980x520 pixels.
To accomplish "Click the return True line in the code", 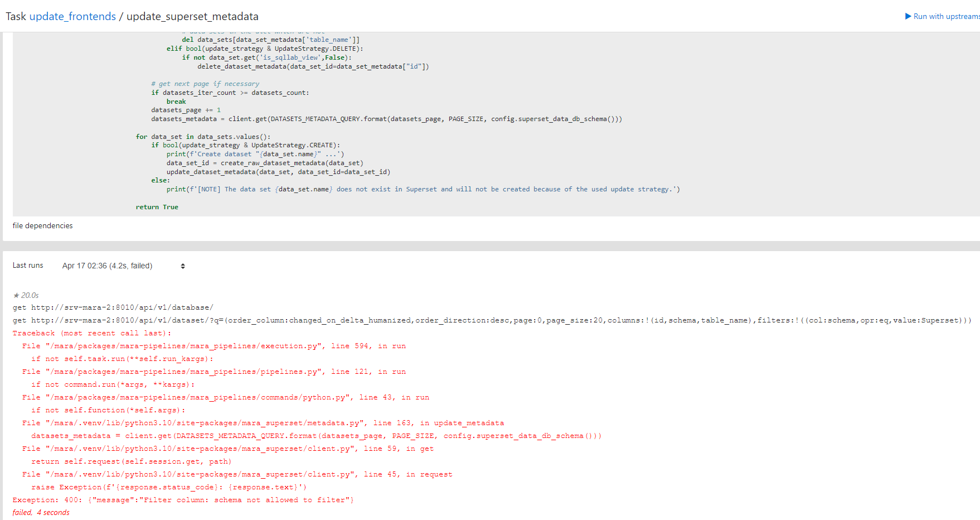I will (157, 207).
